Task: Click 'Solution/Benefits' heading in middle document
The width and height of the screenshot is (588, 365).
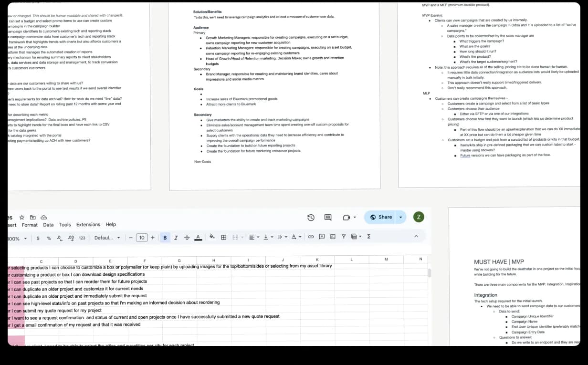Action: [208, 11]
